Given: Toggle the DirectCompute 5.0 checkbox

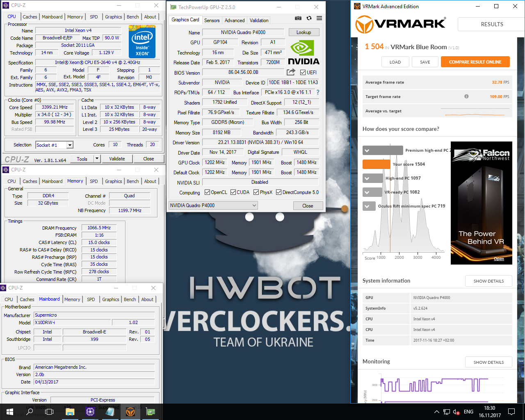Looking at the screenshot, I should pyautogui.click(x=278, y=192).
